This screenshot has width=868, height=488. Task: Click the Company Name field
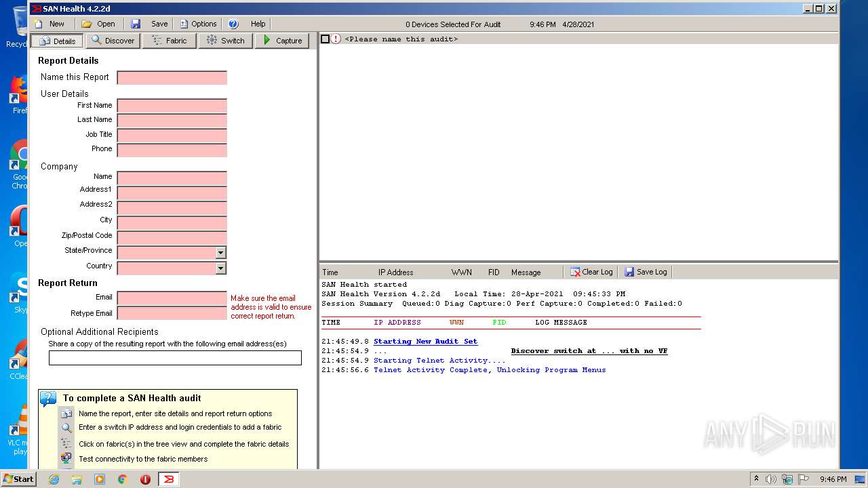pos(172,178)
